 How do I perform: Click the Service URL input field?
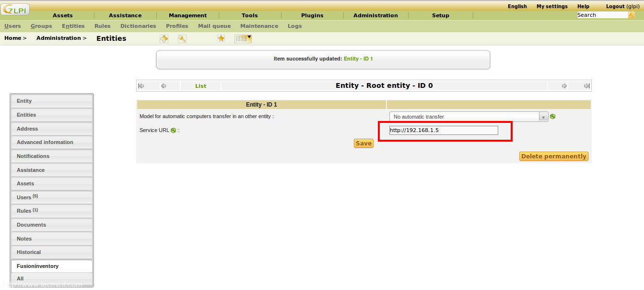[x=444, y=130]
